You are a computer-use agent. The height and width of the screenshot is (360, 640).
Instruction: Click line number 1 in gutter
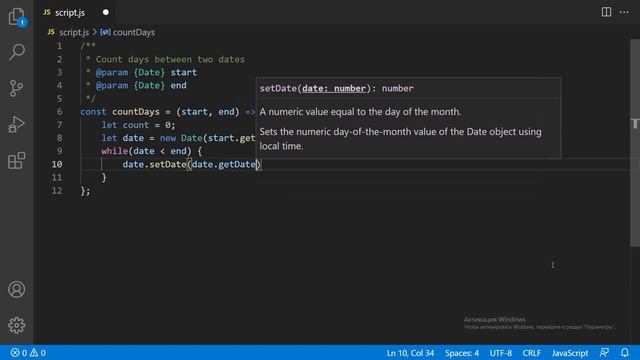tap(60, 46)
